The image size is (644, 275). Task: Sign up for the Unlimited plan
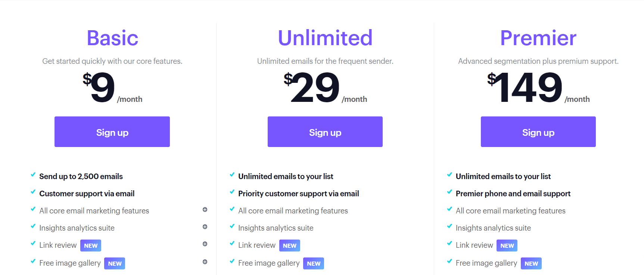point(325,132)
